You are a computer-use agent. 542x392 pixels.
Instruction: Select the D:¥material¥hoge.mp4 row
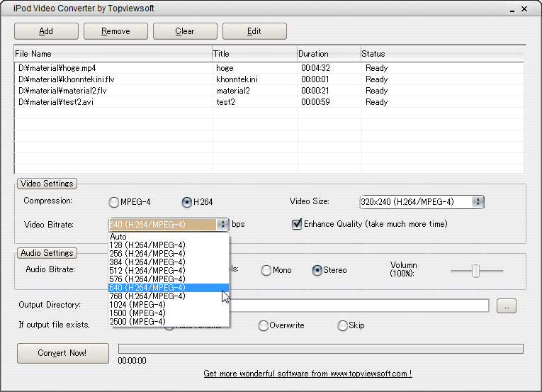(269, 68)
